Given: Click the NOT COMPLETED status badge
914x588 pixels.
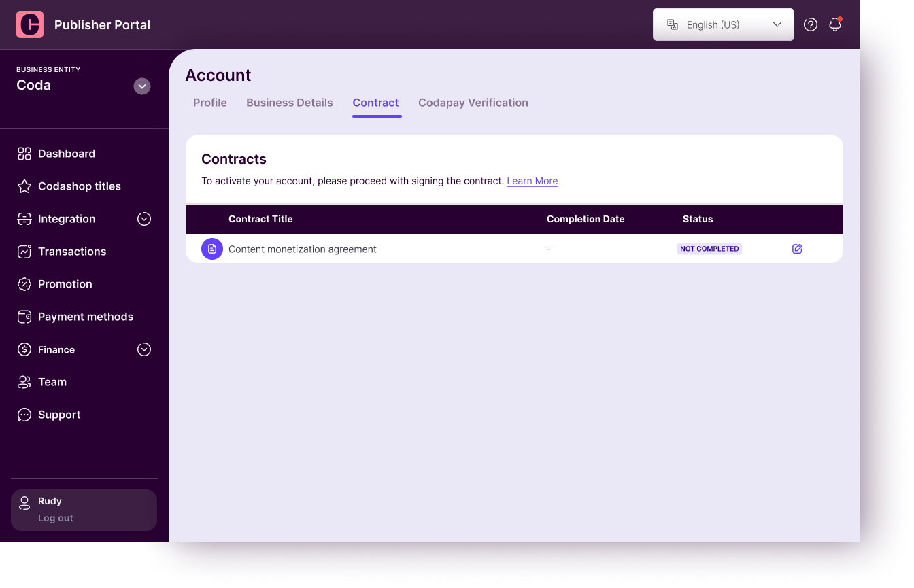Looking at the screenshot, I should (709, 249).
